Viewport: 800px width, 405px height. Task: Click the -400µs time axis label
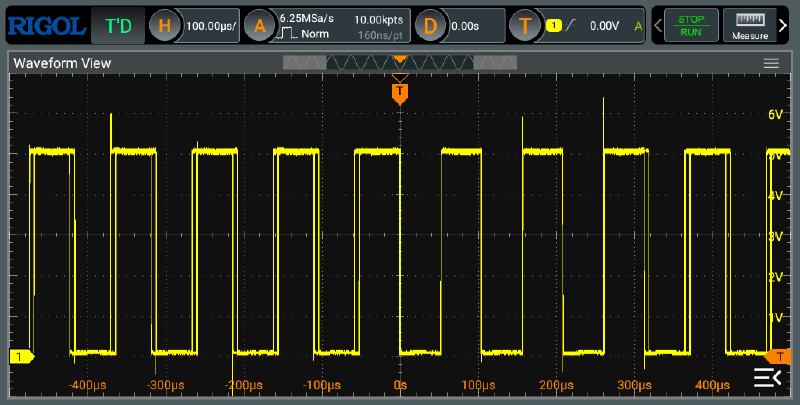click(x=87, y=385)
